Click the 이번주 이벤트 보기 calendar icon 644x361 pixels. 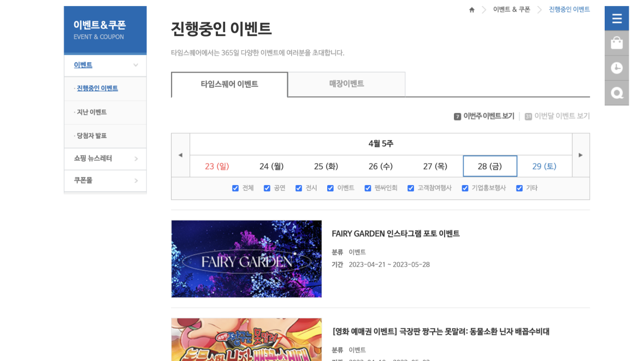[457, 116]
